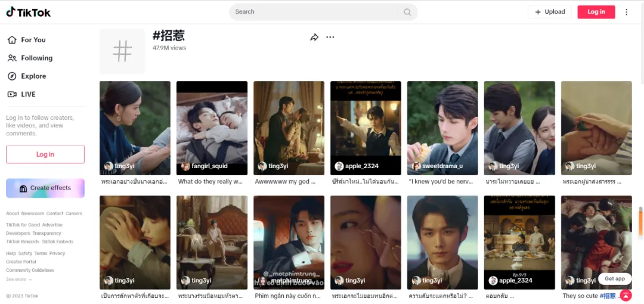Click the Upload button
The height and width of the screenshot is (304, 644).
[550, 12]
